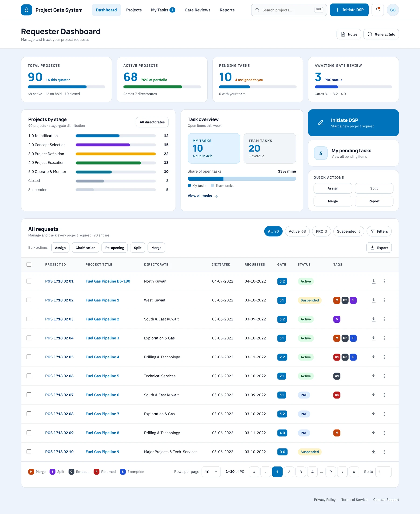Open the Fuel Gas Pipeline BS-180 link
The height and width of the screenshot is (514, 420).
[x=108, y=281]
